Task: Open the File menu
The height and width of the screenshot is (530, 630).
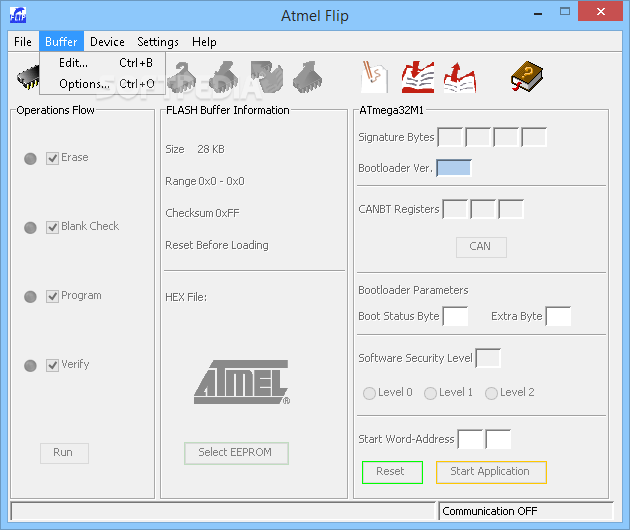Action: click(x=23, y=41)
